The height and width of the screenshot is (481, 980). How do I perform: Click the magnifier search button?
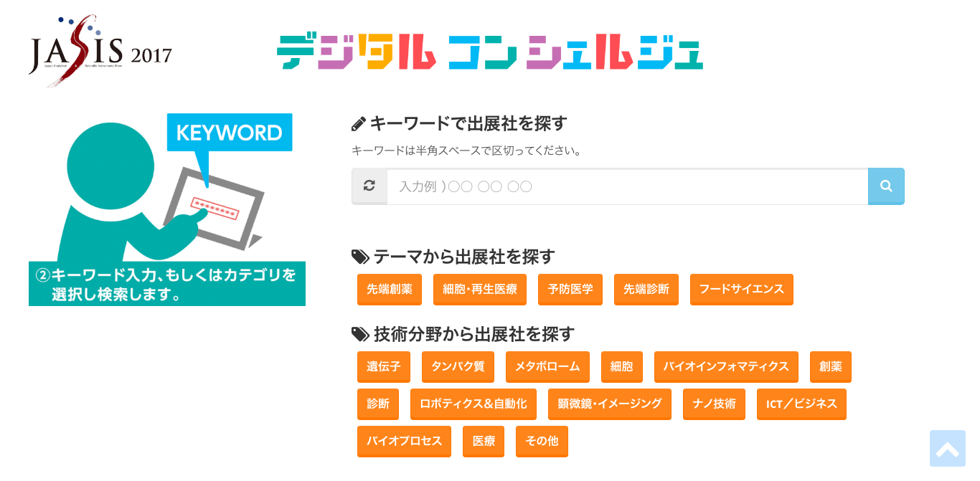tap(886, 186)
